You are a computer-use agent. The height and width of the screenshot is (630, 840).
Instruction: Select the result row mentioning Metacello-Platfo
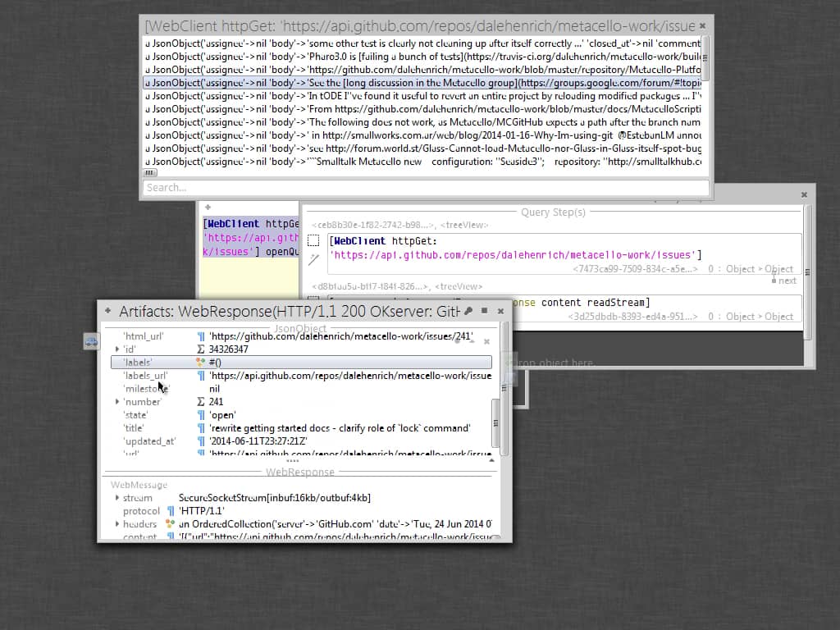[422, 70]
